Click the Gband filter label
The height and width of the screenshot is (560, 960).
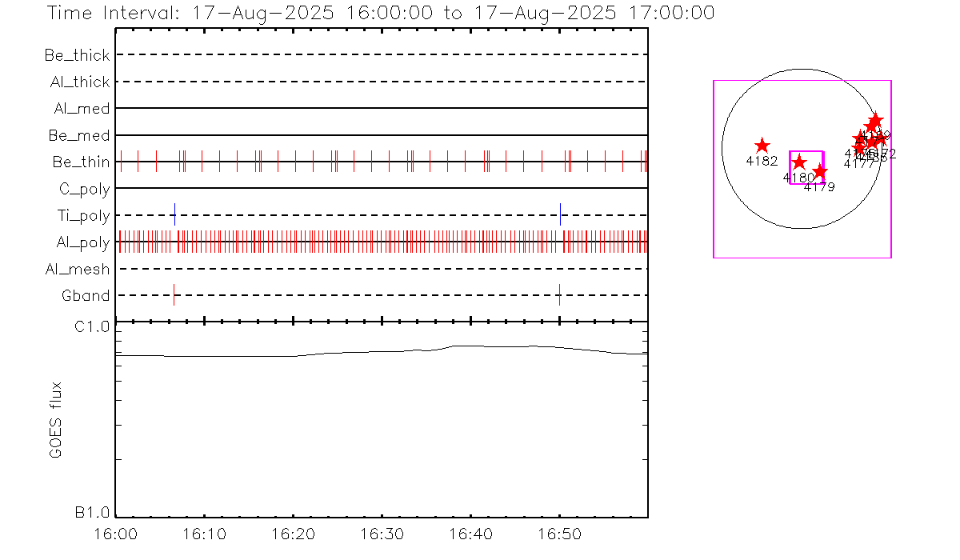tap(86, 296)
